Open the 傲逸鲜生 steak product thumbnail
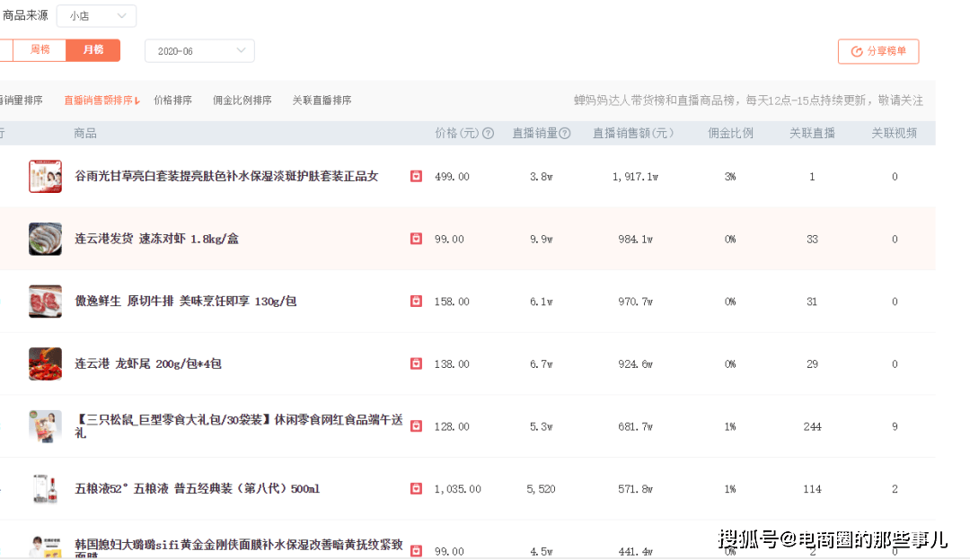970x560 pixels. tap(45, 302)
